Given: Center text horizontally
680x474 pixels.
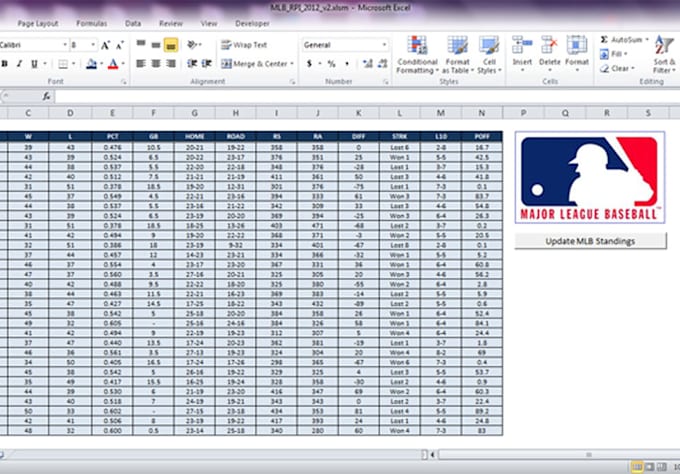Looking at the screenshot, I should pyautogui.click(x=156, y=64).
